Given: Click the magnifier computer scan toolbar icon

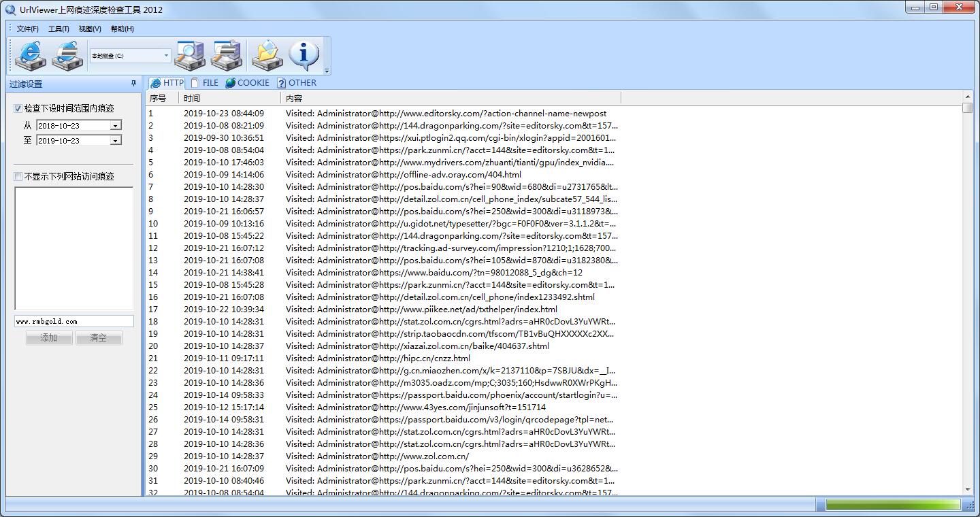Looking at the screenshot, I should [x=190, y=55].
